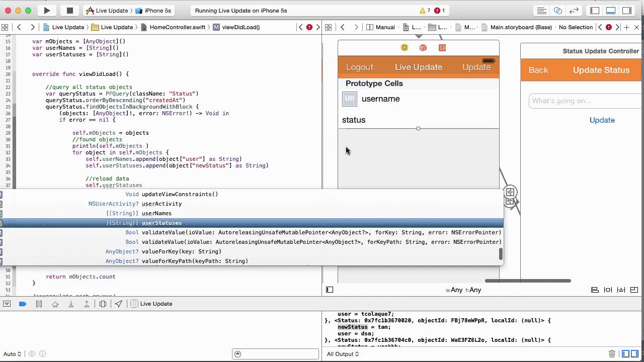Open the Live Update scheme selector
644x362 pixels.
coord(107,11)
